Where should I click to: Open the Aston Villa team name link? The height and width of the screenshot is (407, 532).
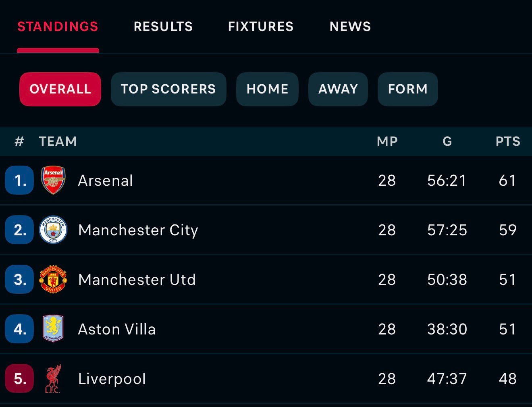click(117, 329)
